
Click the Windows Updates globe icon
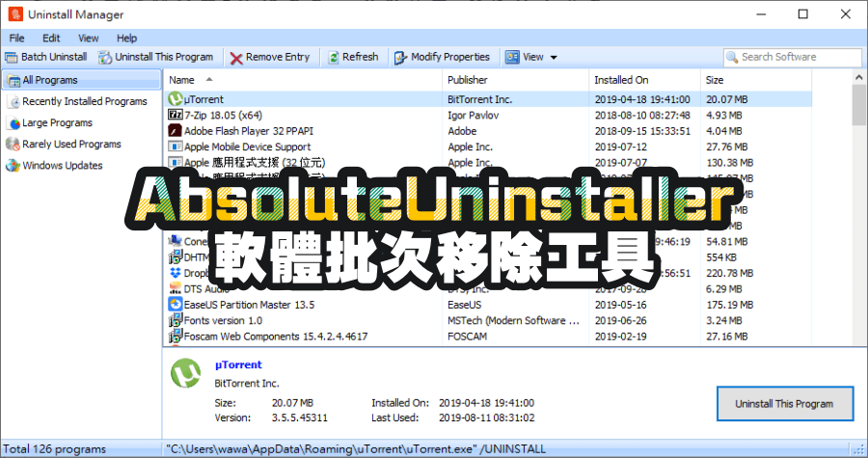click(13, 166)
